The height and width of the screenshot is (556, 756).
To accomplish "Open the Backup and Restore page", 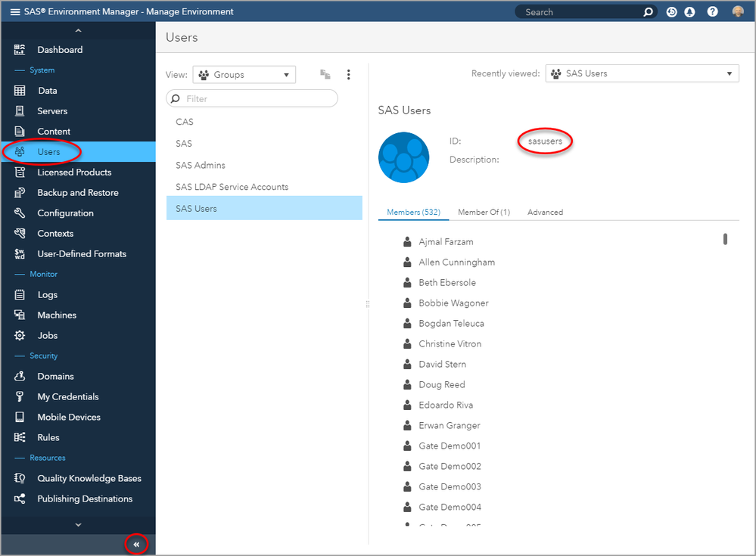I will click(78, 193).
